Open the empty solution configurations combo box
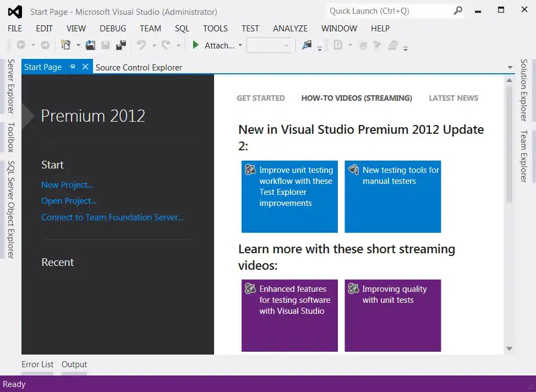536x392 pixels. pos(269,45)
